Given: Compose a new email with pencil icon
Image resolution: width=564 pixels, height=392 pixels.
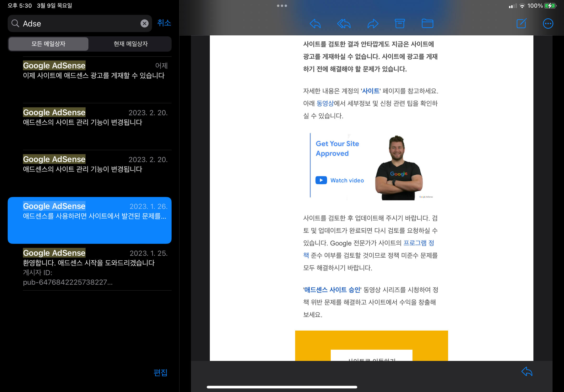Looking at the screenshot, I should [521, 24].
